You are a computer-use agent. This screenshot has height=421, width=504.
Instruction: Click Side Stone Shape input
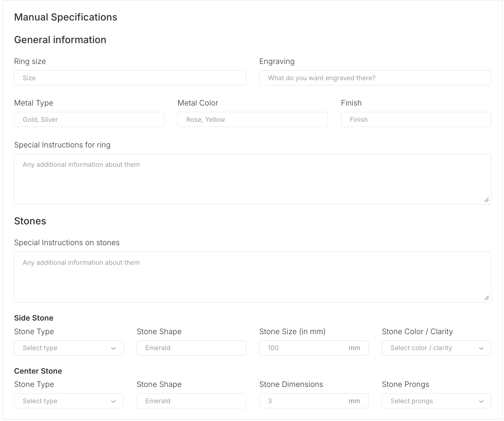coord(191,348)
